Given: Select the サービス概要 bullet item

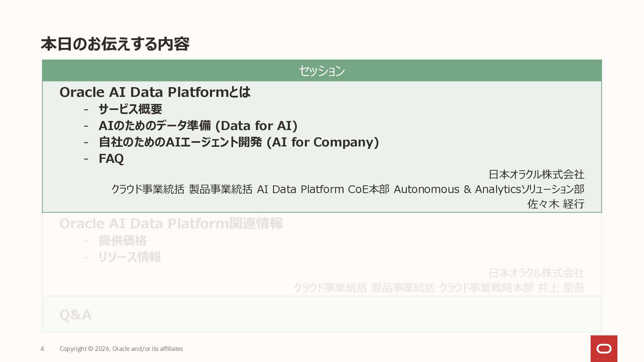Looking at the screenshot, I should (130, 109).
